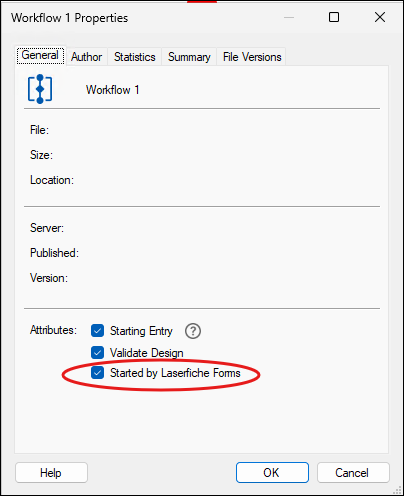Open the Statistics tab
This screenshot has width=404, height=496.
tap(135, 57)
